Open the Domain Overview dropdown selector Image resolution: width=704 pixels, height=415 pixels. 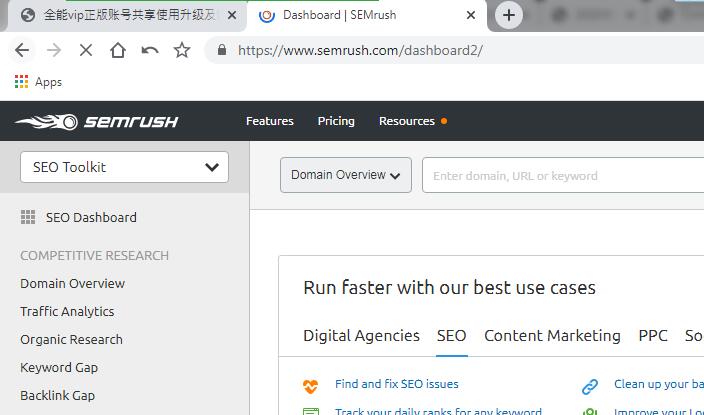(x=345, y=175)
